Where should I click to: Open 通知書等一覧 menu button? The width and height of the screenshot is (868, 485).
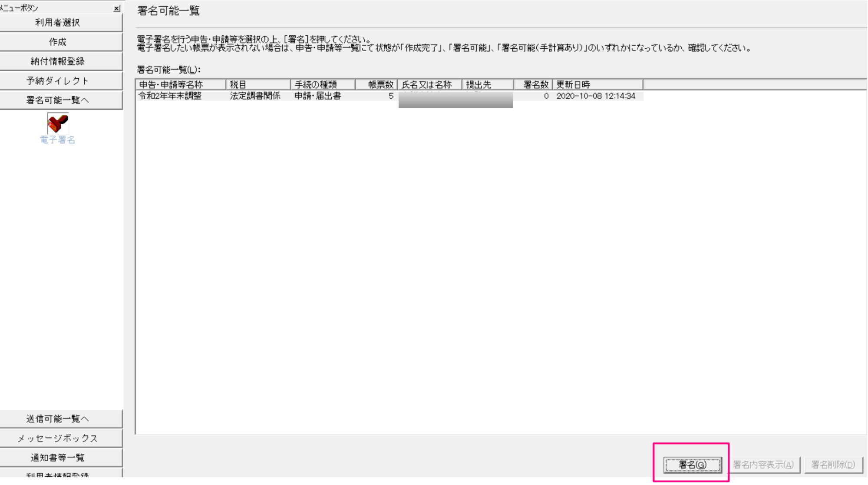click(61, 458)
